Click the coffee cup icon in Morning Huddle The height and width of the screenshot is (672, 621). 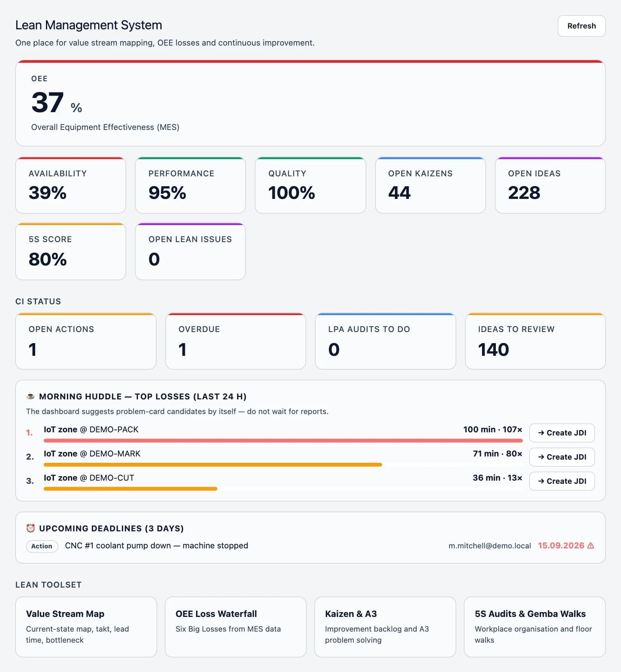[30, 396]
